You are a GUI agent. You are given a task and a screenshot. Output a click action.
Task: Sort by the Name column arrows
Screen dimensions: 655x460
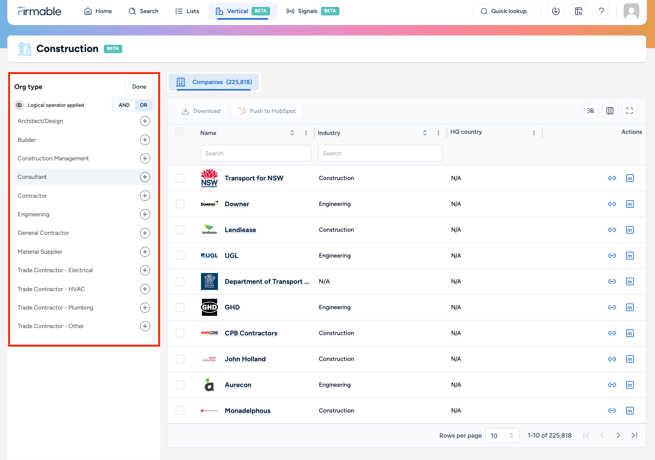[x=292, y=133]
